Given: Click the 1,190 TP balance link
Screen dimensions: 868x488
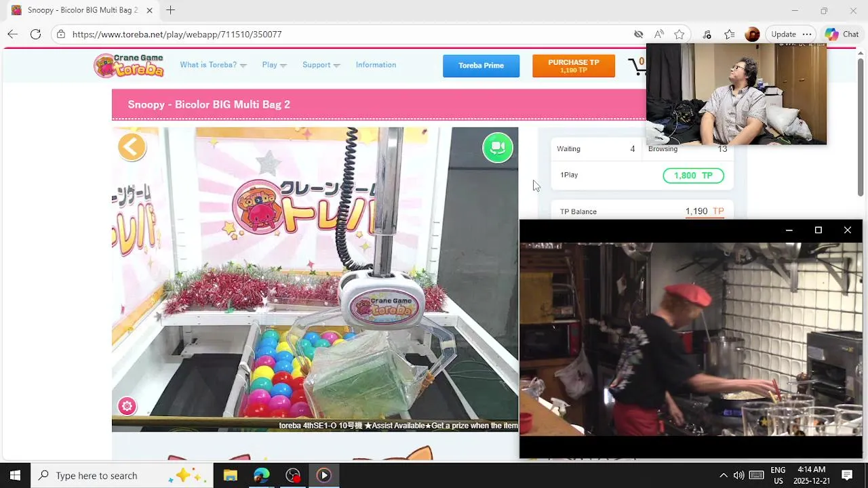Looking at the screenshot, I should pyautogui.click(x=705, y=211).
